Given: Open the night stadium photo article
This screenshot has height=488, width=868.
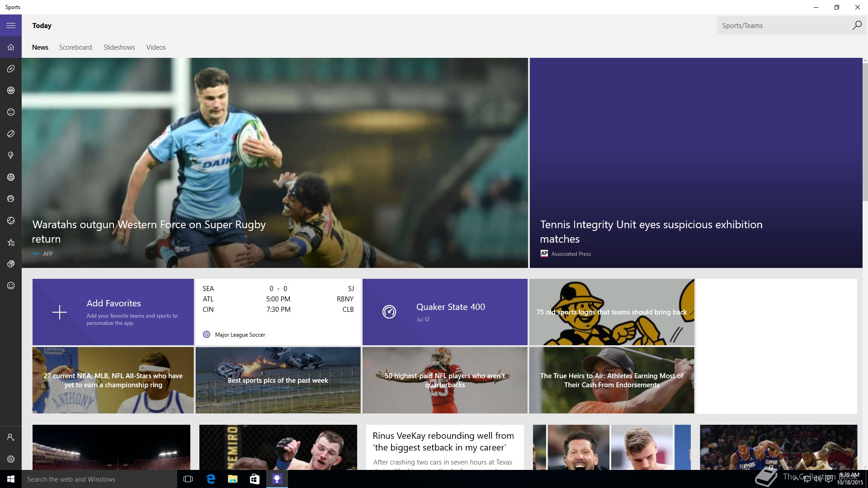Looking at the screenshot, I should click(111, 447).
